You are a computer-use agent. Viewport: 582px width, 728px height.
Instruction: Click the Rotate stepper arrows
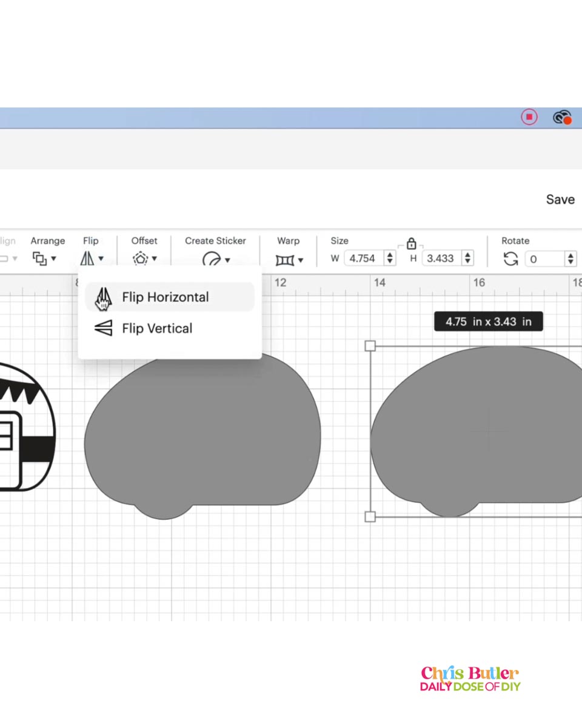point(570,259)
